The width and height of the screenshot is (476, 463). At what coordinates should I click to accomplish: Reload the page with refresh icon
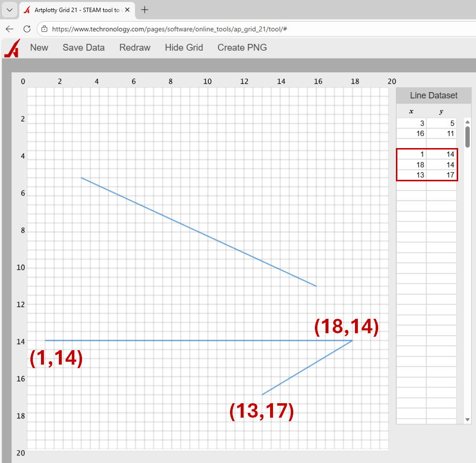pyautogui.click(x=27, y=29)
